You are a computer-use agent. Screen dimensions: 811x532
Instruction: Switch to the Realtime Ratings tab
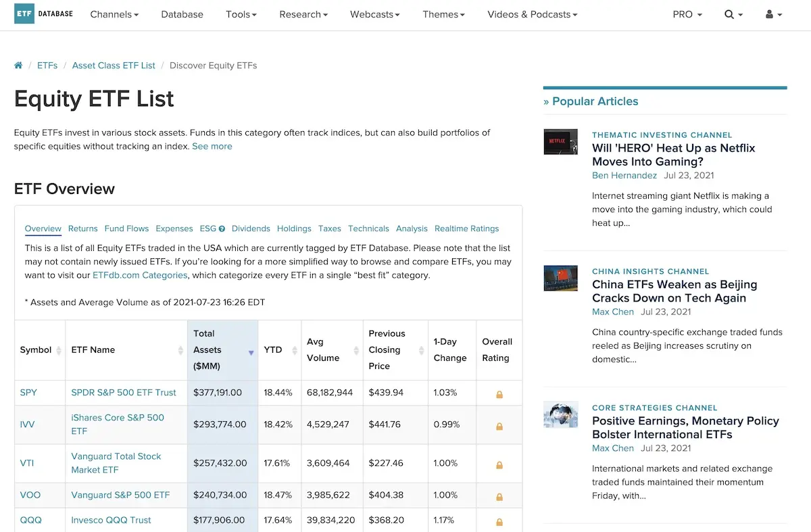pyautogui.click(x=466, y=228)
